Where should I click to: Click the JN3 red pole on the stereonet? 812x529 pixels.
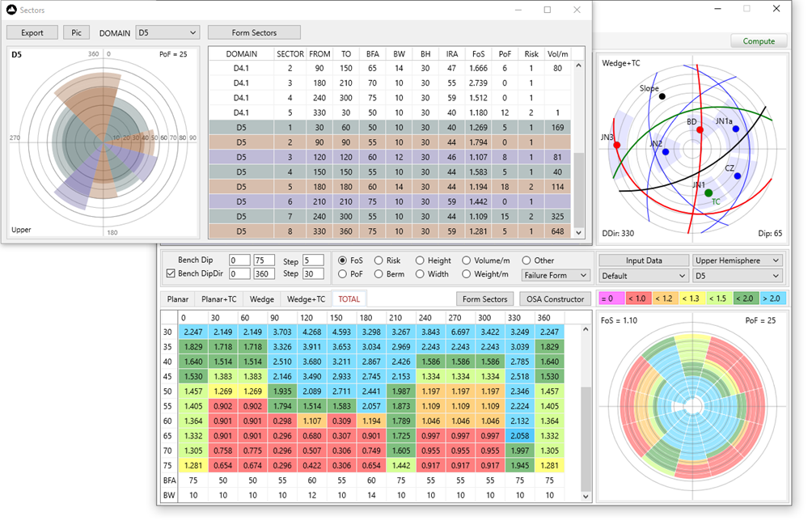point(617,145)
